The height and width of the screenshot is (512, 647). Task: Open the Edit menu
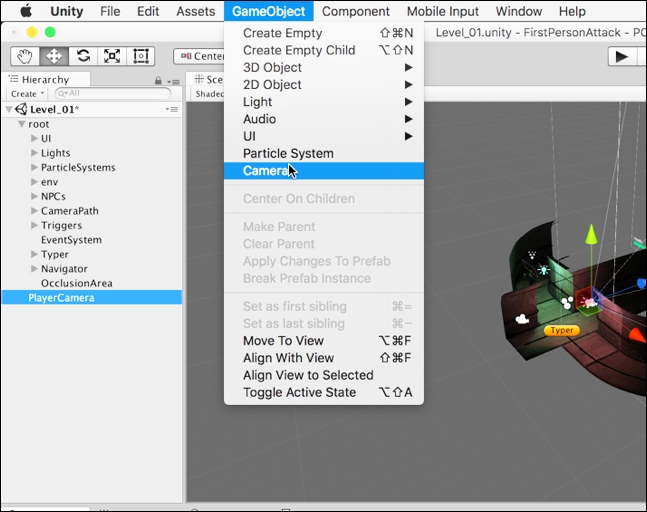point(148,11)
